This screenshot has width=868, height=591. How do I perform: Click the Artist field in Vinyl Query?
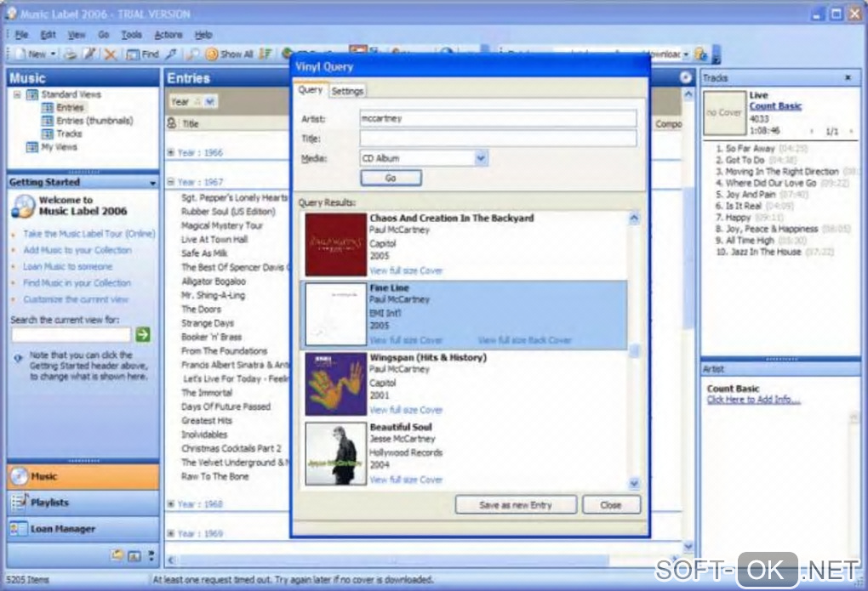click(x=498, y=118)
